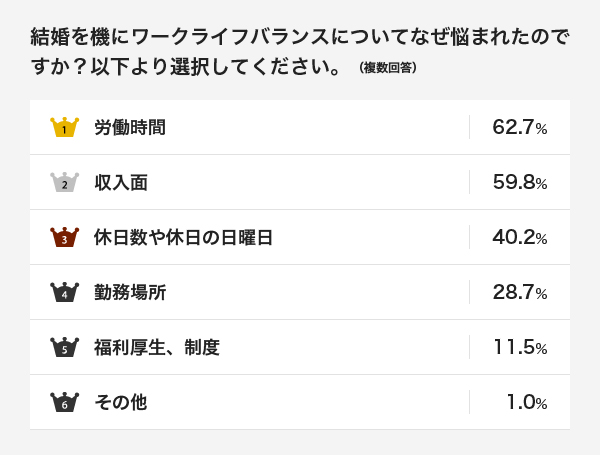Click the black rank 4 crown icon
The height and width of the screenshot is (455, 600).
pos(65,292)
